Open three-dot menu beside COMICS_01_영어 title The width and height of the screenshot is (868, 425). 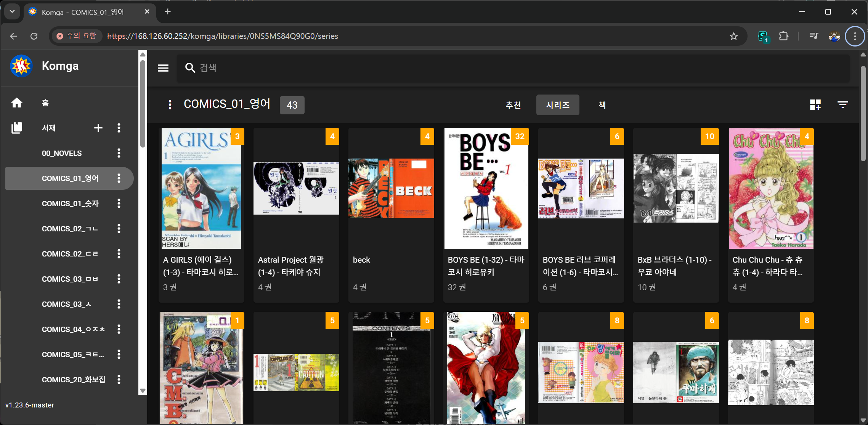(x=170, y=105)
